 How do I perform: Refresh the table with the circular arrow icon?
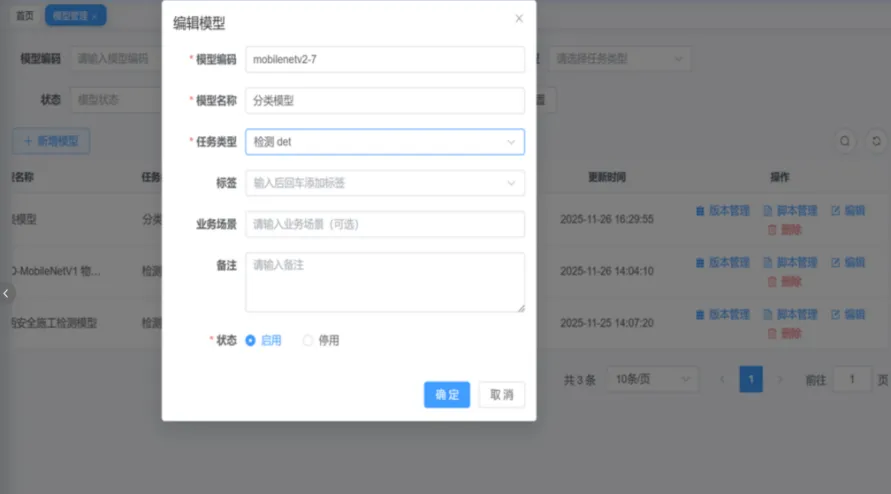pyautogui.click(x=877, y=141)
